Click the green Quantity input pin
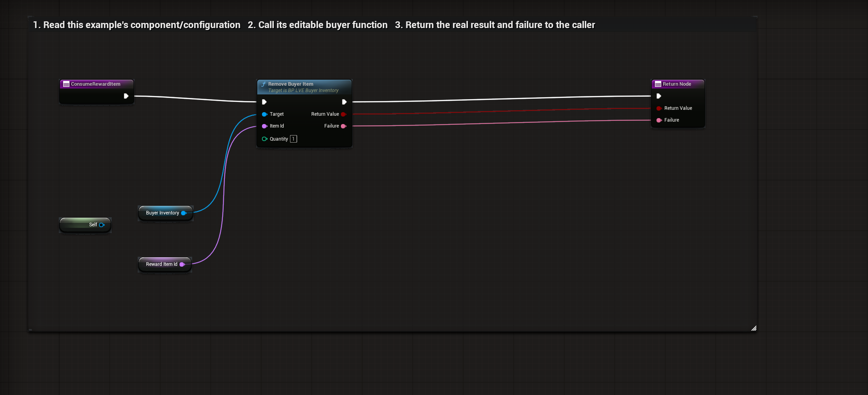The image size is (868, 395). 265,139
